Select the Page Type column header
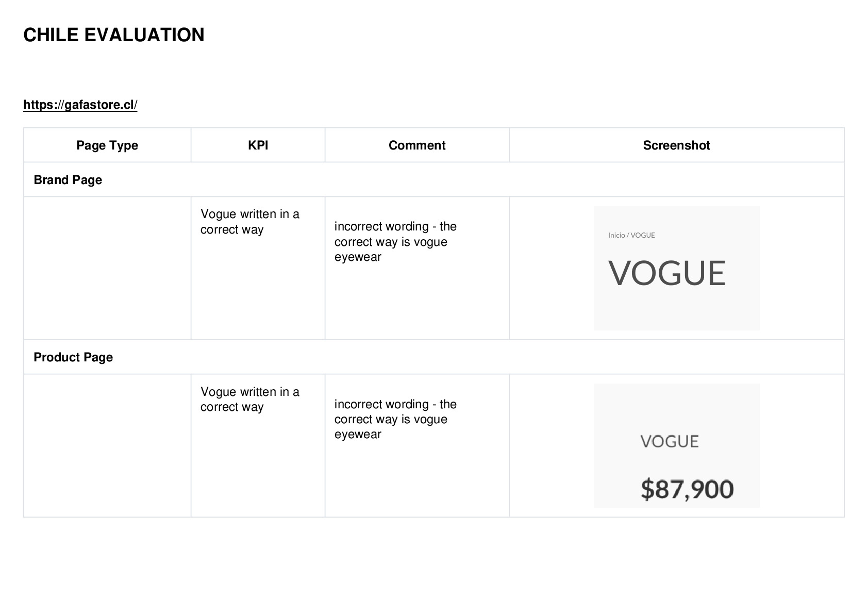Image resolution: width=868 pixels, height=614 pixels. coord(107,145)
